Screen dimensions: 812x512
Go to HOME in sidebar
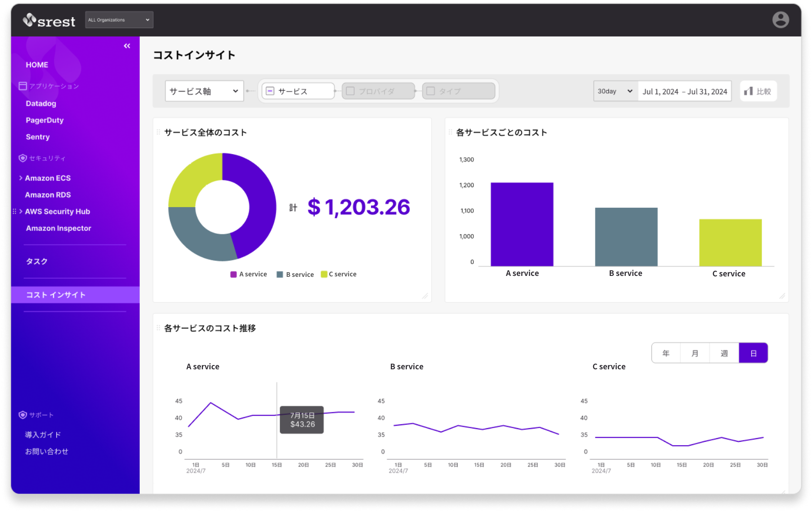(37, 65)
